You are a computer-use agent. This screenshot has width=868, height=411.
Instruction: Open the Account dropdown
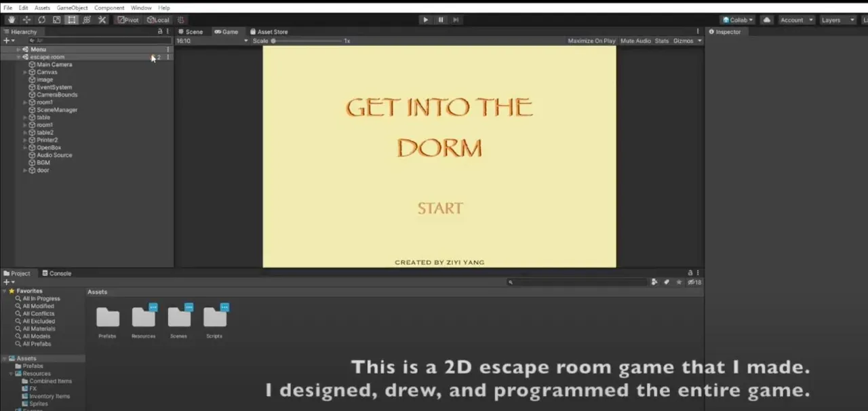[796, 20]
